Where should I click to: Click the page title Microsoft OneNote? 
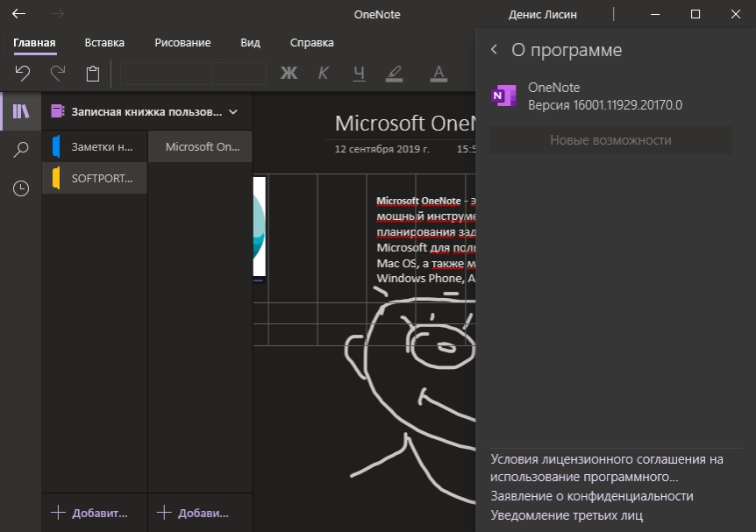pos(405,124)
